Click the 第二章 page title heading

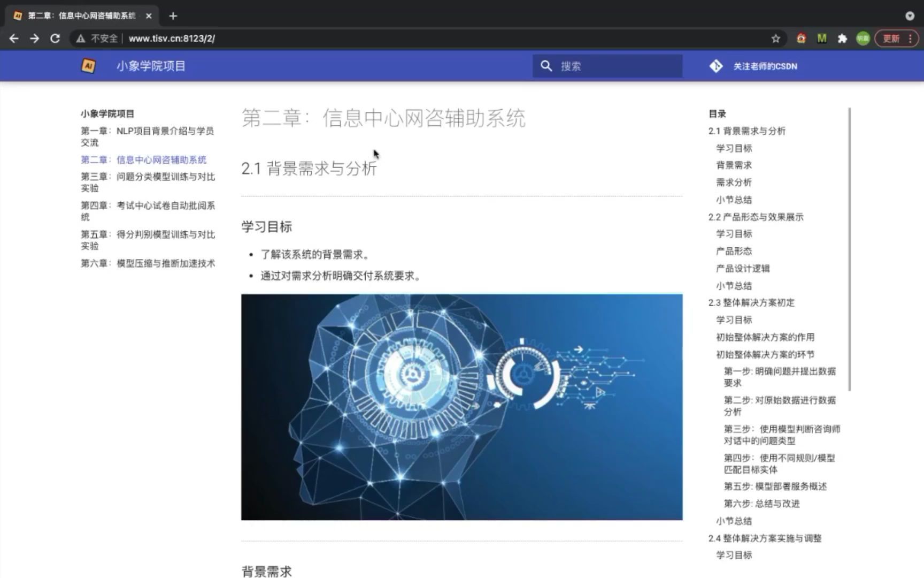click(x=383, y=118)
